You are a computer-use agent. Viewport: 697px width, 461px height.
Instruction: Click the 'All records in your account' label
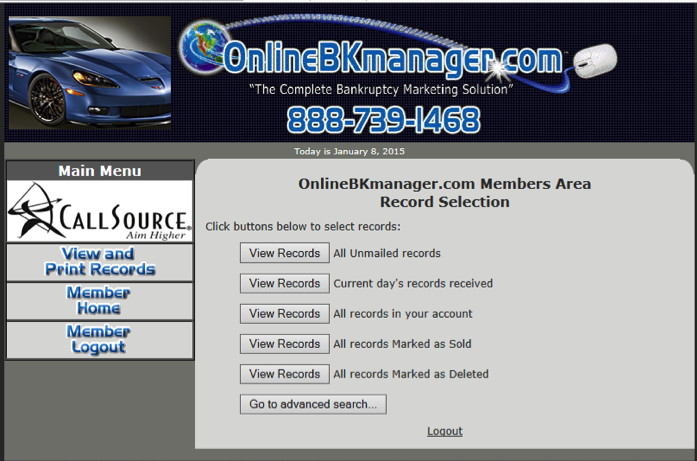click(x=403, y=314)
